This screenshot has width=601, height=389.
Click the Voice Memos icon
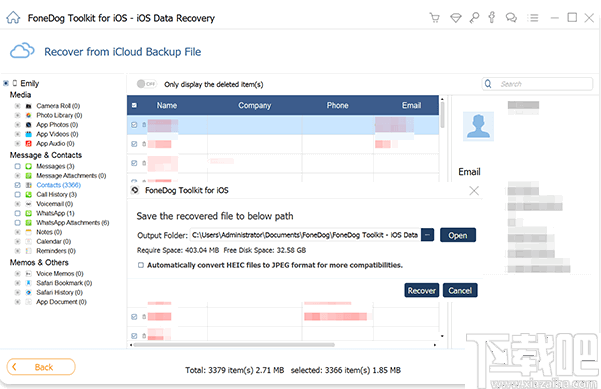tap(28, 274)
